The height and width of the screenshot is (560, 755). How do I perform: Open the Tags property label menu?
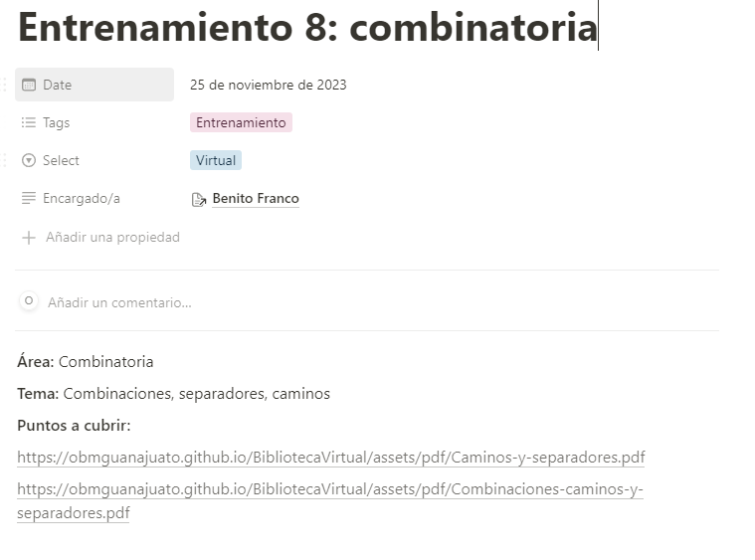pos(94,122)
